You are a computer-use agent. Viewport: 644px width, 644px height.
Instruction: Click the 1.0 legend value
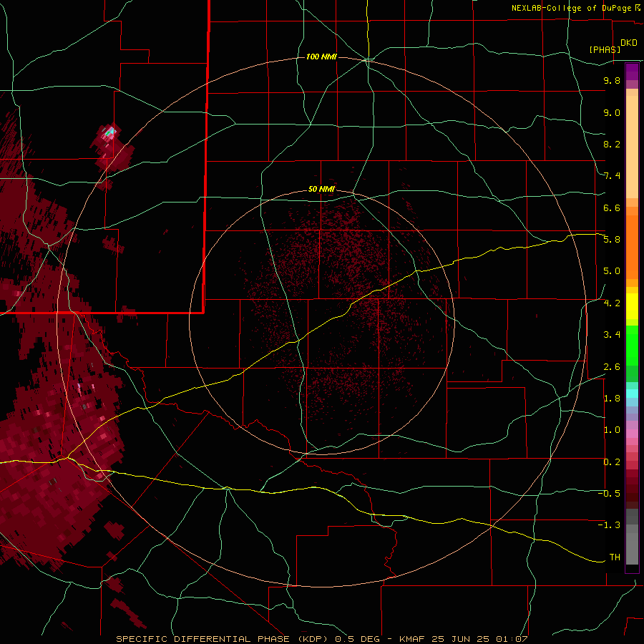[612, 430]
